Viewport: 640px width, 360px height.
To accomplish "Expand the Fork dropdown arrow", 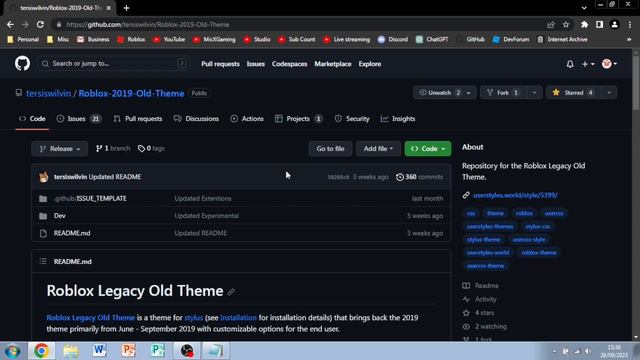I will pos(534,93).
